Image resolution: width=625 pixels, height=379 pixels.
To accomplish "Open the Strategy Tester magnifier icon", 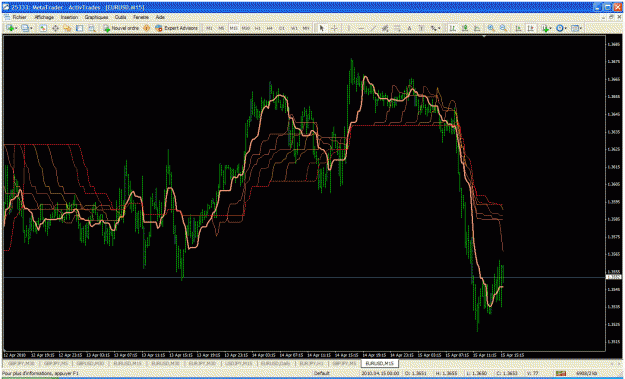I will [92, 28].
